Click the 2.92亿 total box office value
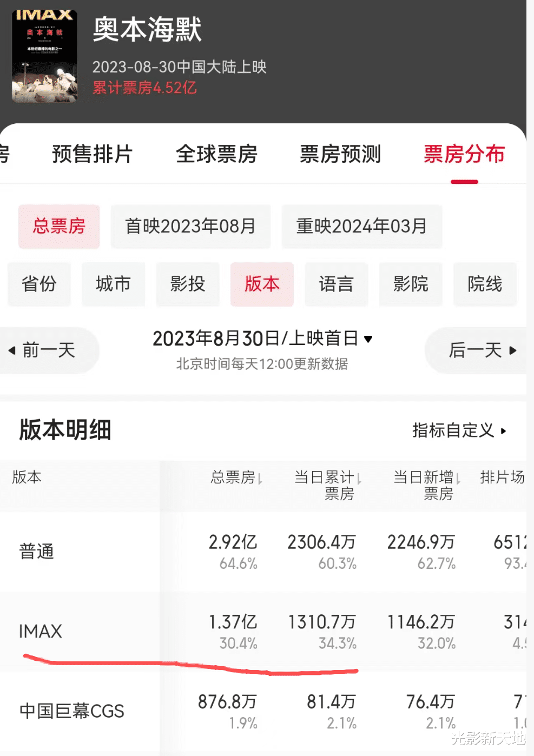 click(x=233, y=542)
